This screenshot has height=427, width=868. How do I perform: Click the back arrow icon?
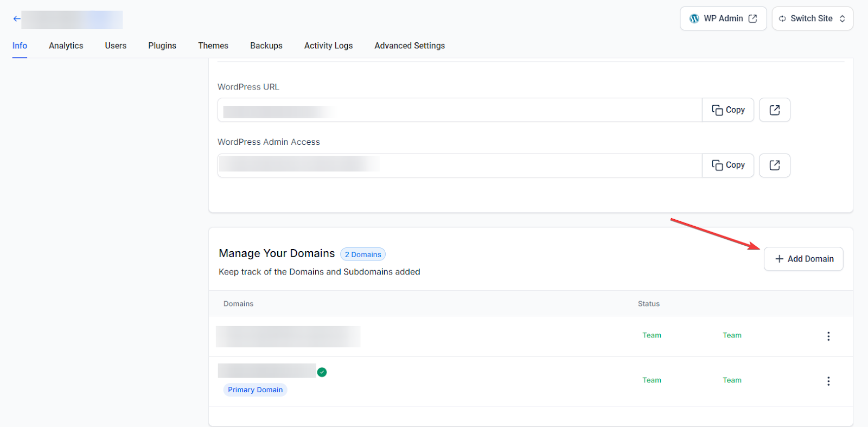(17, 19)
